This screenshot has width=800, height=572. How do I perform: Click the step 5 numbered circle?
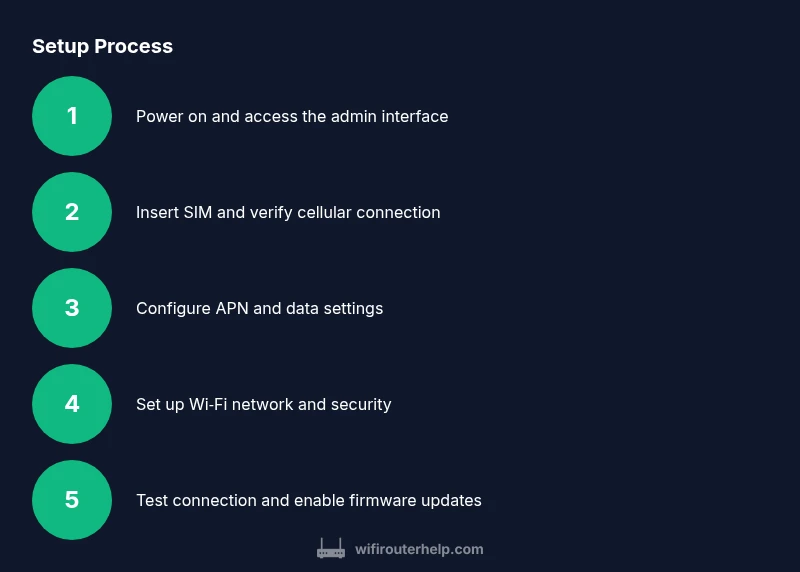click(72, 500)
